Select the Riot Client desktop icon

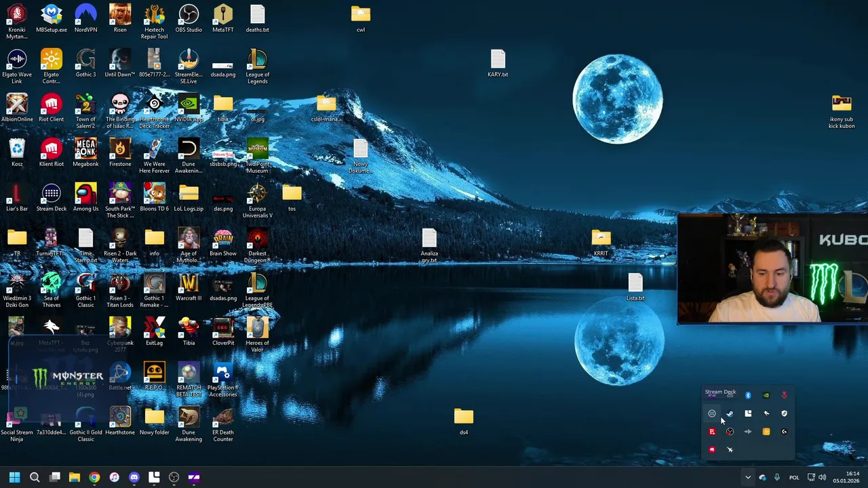[x=52, y=108]
